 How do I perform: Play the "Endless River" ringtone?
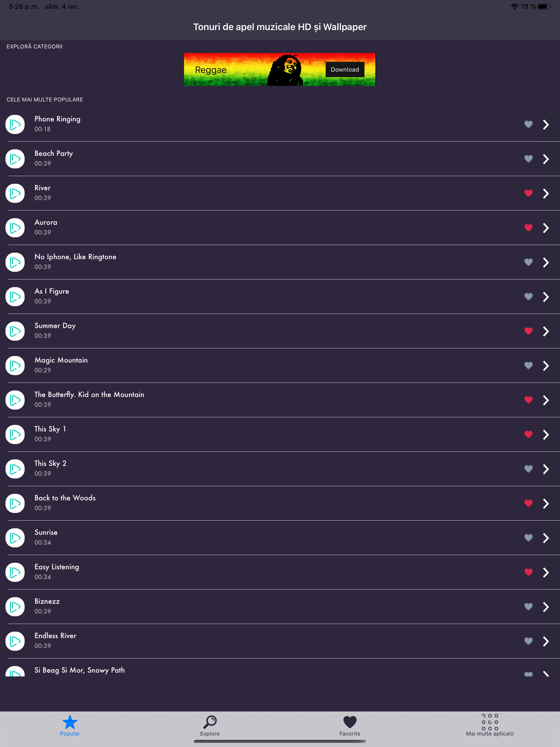(15, 641)
